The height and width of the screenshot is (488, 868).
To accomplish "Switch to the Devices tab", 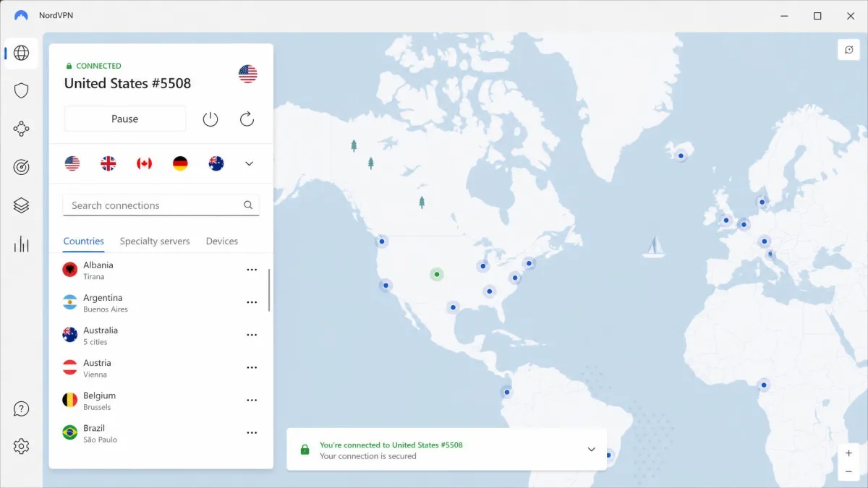I will tap(222, 241).
